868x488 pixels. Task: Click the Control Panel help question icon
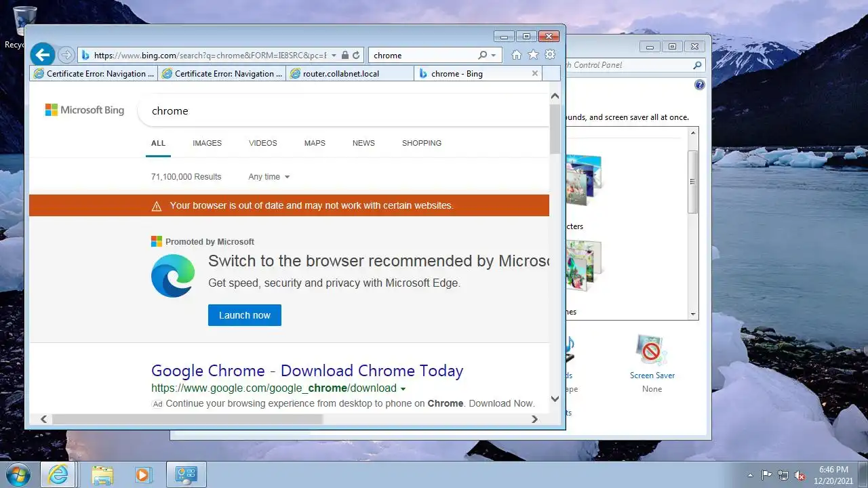point(700,85)
